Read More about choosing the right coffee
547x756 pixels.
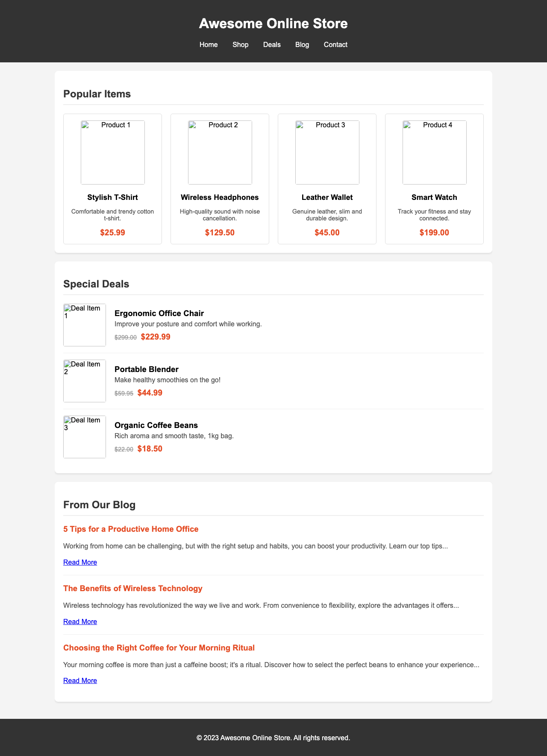coord(79,680)
